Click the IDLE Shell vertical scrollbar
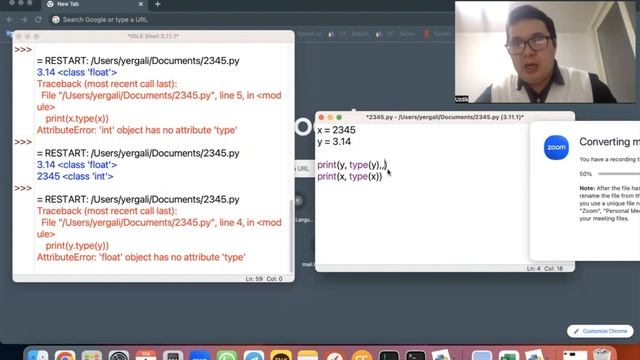The width and height of the screenshot is (640, 360). click(x=291, y=236)
